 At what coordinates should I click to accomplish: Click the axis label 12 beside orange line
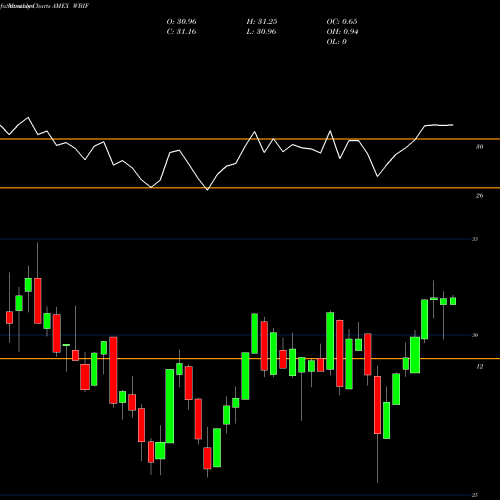click(479, 367)
